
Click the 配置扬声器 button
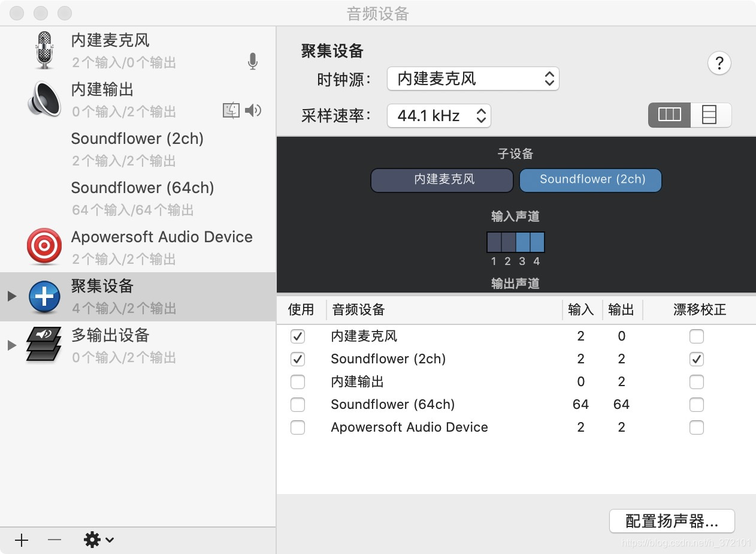[x=672, y=521]
